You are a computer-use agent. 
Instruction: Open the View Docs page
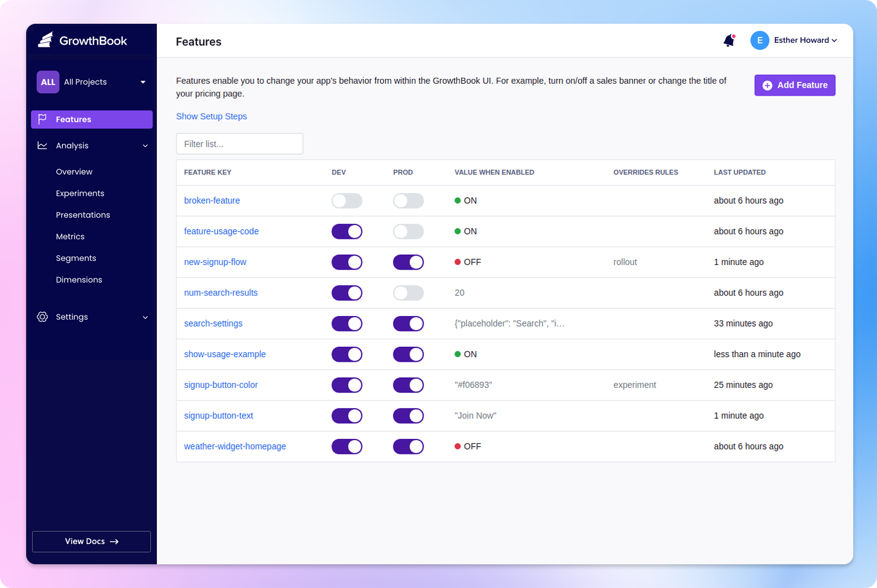coord(91,541)
